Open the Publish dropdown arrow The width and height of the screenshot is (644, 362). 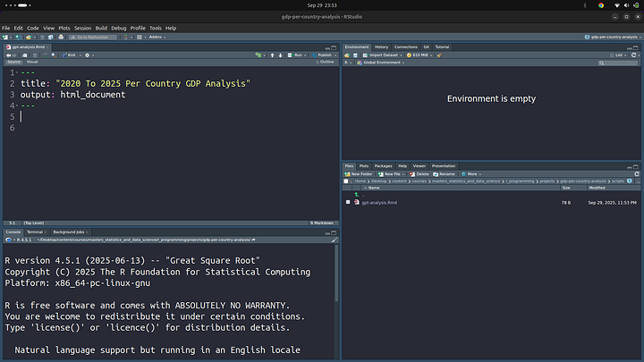tap(335, 55)
